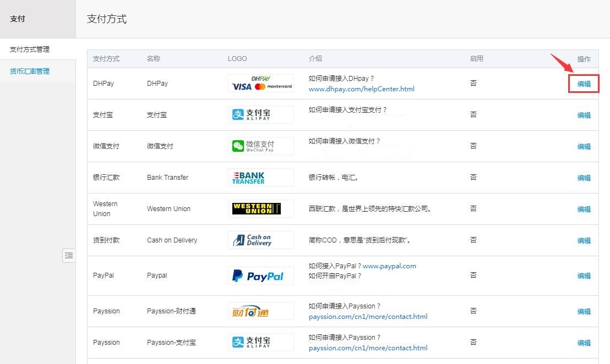Edit the PayPal payment method
The height and width of the screenshot is (364, 610).
point(584,276)
